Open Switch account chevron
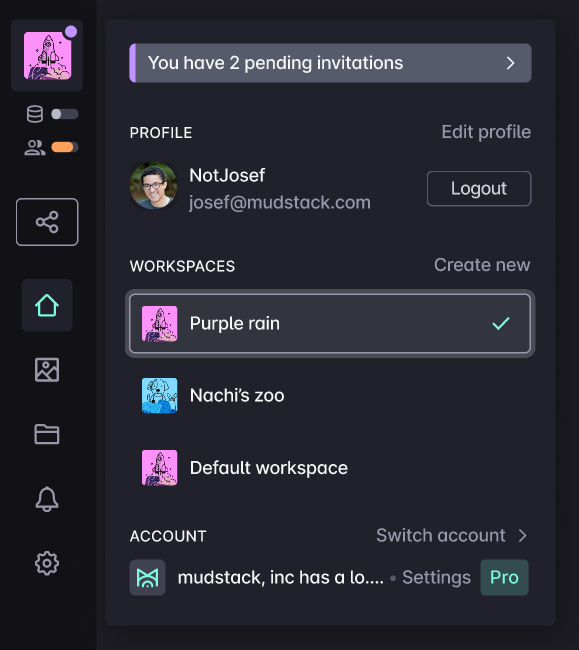The image size is (579, 650). click(523, 536)
